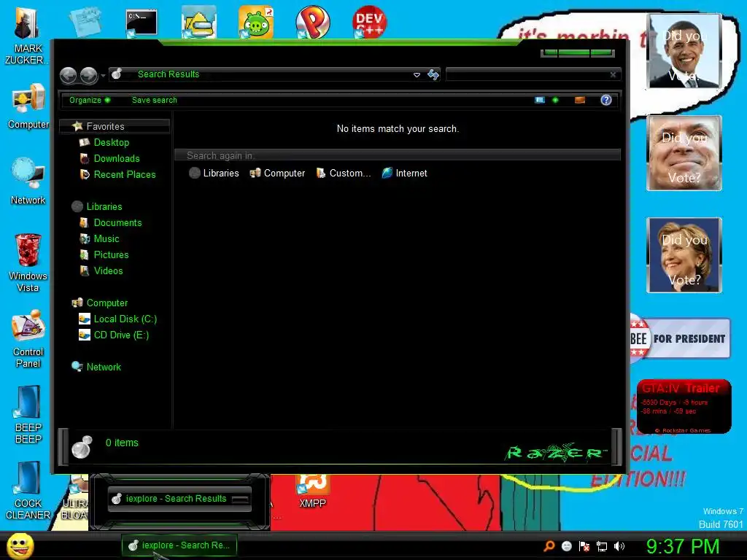The height and width of the screenshot is (560, 747).
Task: Open CD Drive (E:)
Action: pyautogui.click(x=121, y=335)
